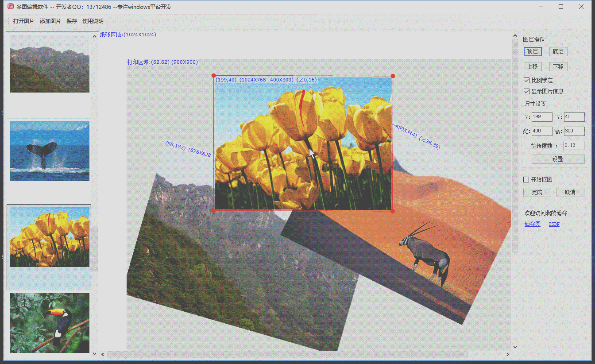Select the whale tail thumbnail

tap(50, 151)
